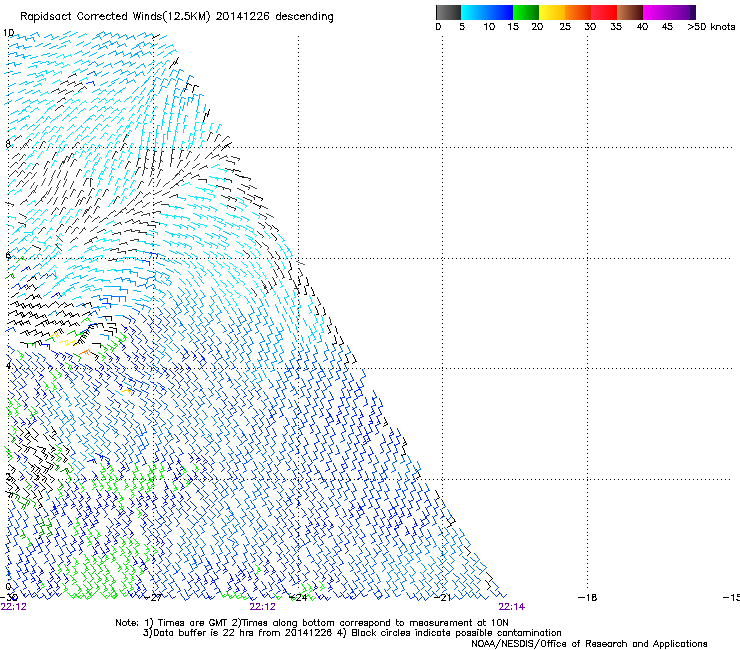Image resolution: width=740 pixels, height=650 pixels.
Task: Click the '4' latitude axis label
Action: [x=8, y=366]
